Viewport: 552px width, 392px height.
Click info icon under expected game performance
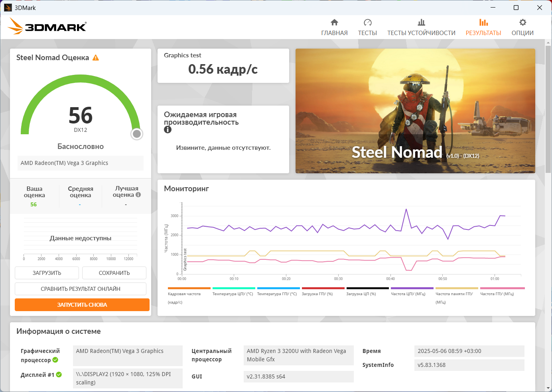[x=168, y=129]
